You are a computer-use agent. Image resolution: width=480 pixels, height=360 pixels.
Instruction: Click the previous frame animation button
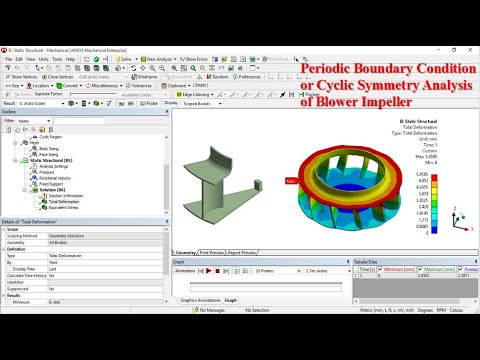[x=201, y=271]
